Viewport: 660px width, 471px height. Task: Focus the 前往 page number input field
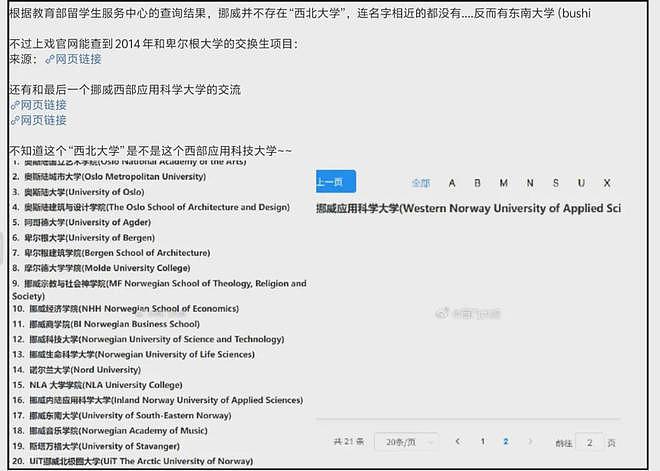[x=589, y=442]
